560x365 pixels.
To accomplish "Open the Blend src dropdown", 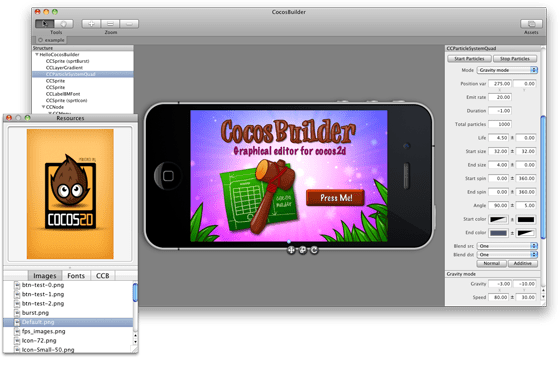I will pyautogui.click(x=507, y=246).
